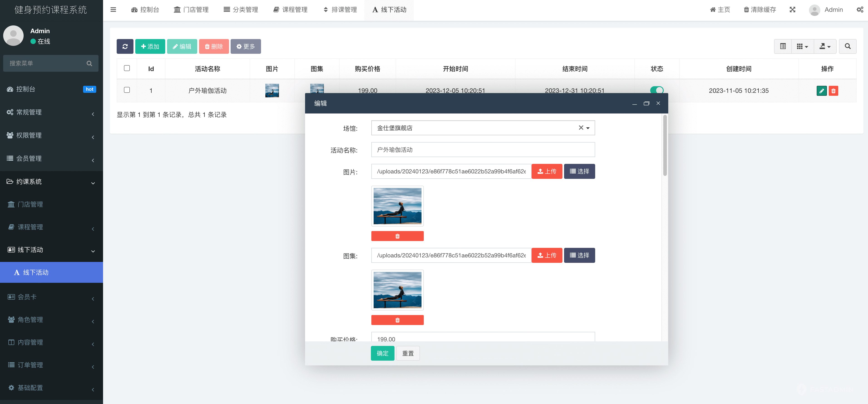This screenshot has width=868, height=404.
Task: Maximize the 编辑 dialog
Action: coord(646,103)
